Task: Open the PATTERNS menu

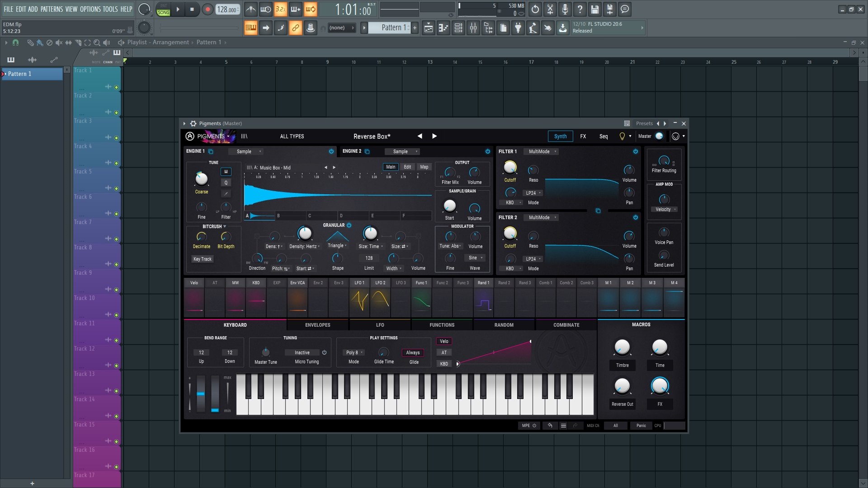Action: pos(52,9)
